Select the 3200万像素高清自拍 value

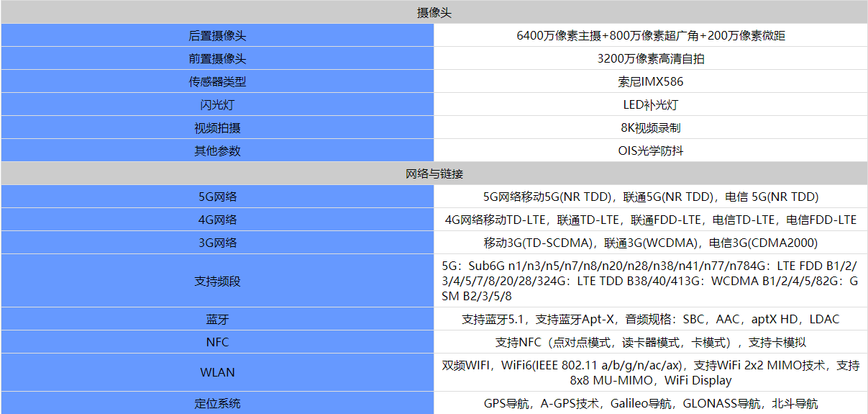[651, 58]
